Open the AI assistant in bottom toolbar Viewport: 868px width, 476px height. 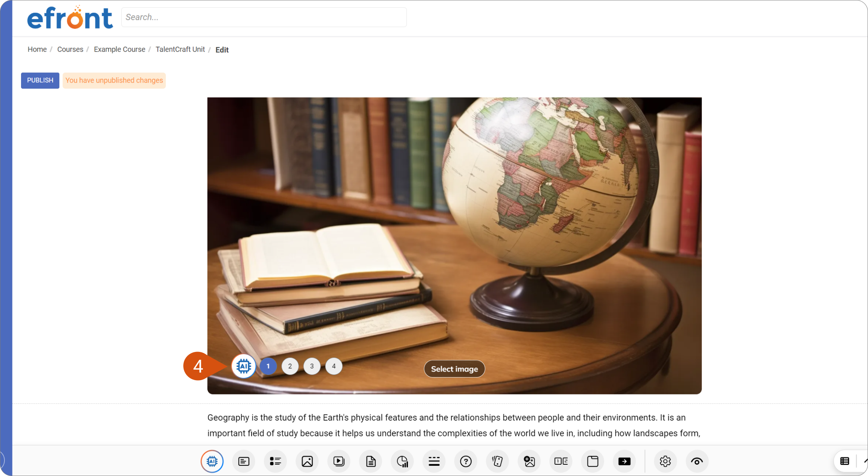coord(212,461)
